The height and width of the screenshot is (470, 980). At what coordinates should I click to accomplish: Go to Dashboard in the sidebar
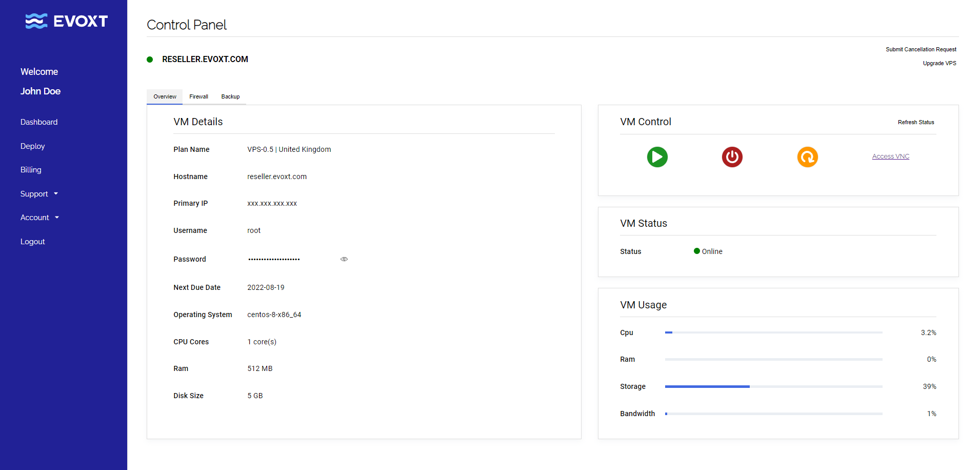tap(39, 122)
